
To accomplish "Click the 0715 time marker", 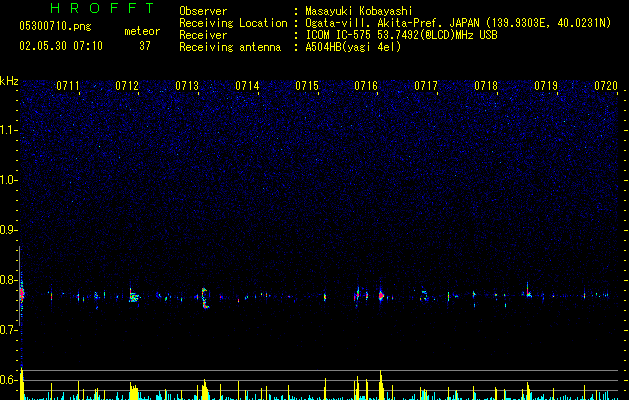I will coord(307,86).
